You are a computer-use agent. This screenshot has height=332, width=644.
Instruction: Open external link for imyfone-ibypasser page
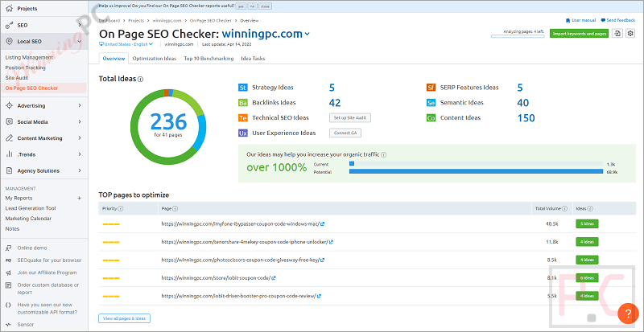pyautogui.click(x=323, y=223)
